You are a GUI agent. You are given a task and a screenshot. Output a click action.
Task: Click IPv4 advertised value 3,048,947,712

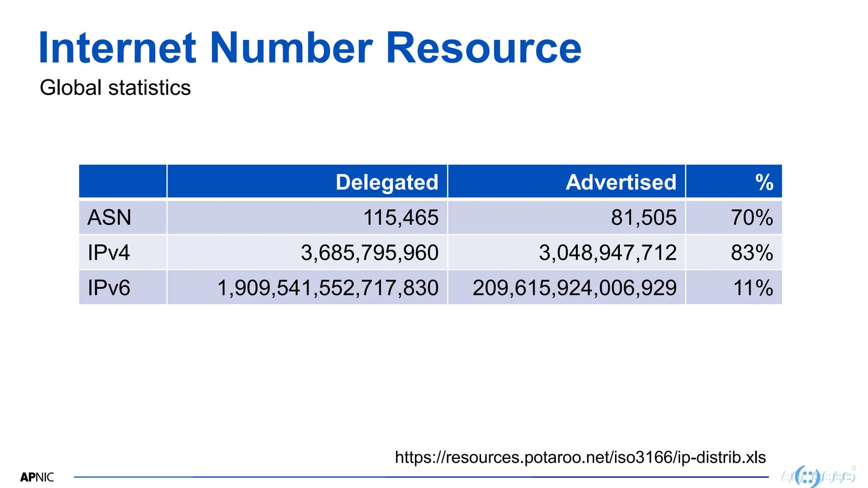click(x=607, y=252)
